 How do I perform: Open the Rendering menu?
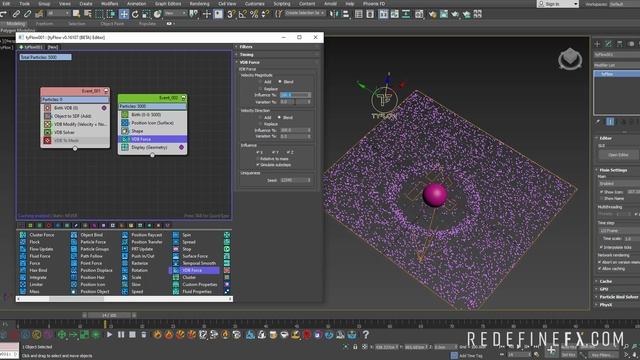199,4
